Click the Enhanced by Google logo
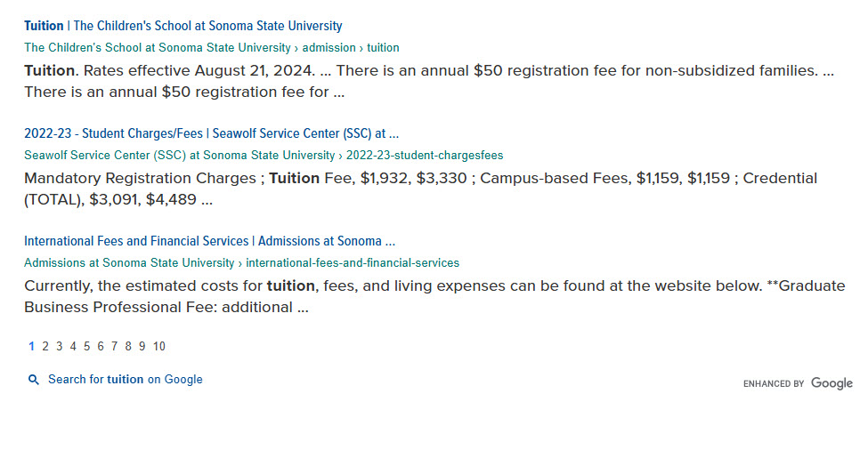Screen dimensions: 868x450 coord(798,383)
